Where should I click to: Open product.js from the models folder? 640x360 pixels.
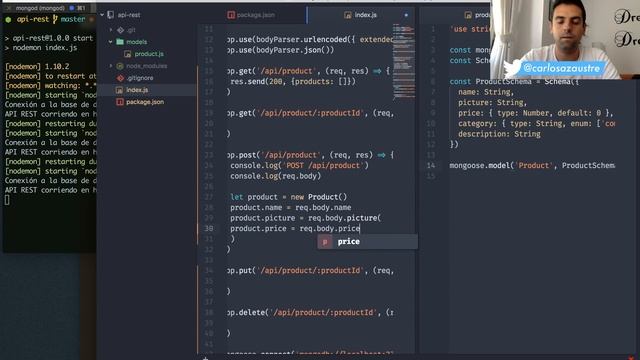click(x=149, y=54)
